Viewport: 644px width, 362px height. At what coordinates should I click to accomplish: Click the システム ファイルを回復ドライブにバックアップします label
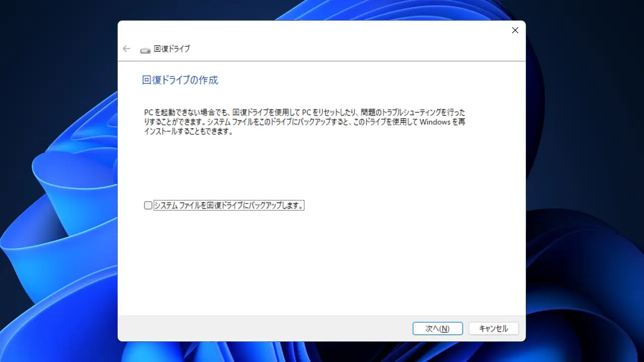tap(229, 206)
